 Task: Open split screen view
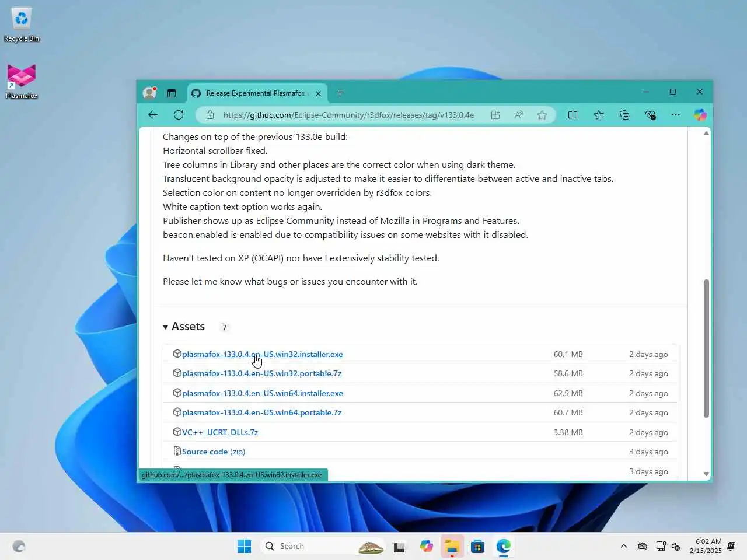pyautogui.click(x=573, y=115)
